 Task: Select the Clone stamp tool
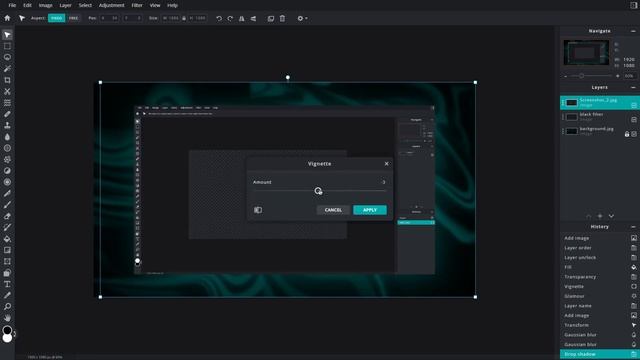[x=7, y=125]
